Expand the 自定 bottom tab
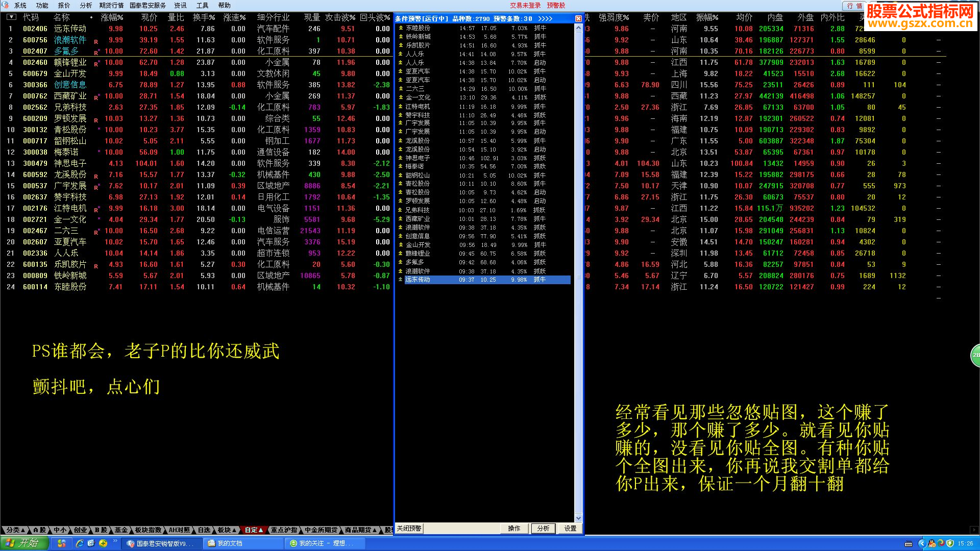 coord(254,530)
